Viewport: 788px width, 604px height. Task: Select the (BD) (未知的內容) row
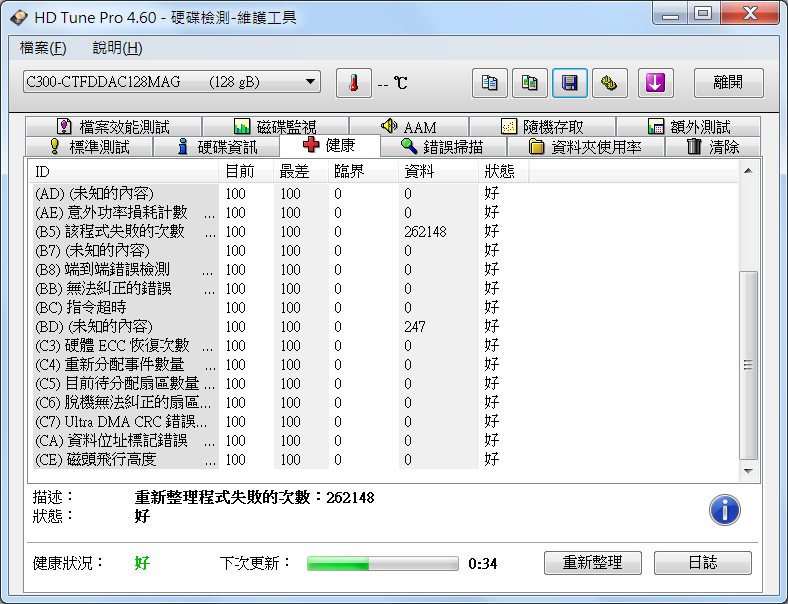[384, 327]
